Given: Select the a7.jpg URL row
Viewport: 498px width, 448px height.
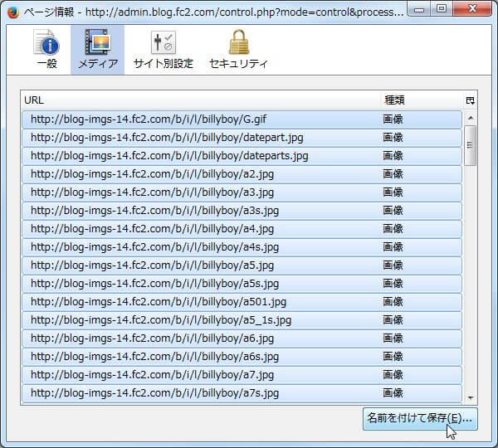Looking at the screenshot, I should [242, 375].
